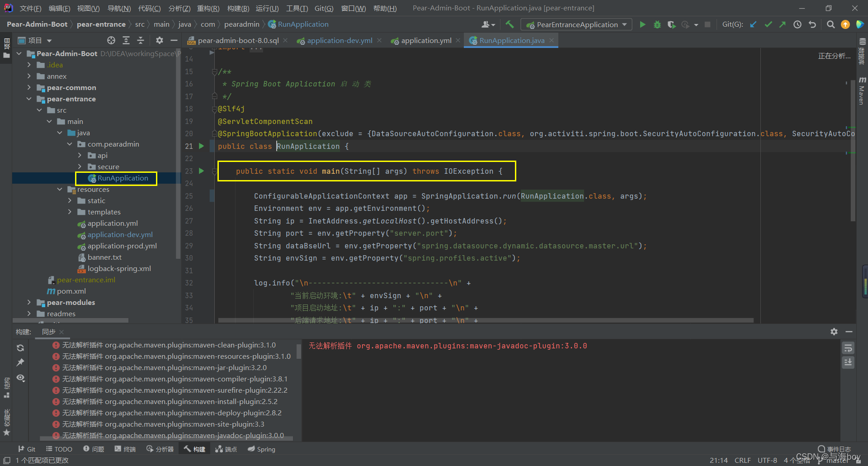
Task: Open the TODO tool window
Action: tap(59, 449)
